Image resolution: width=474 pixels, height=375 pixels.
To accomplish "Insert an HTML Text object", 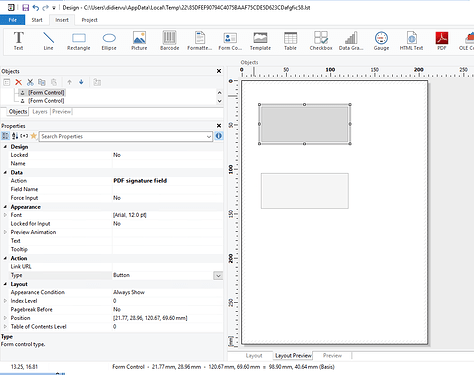I will 411,41.
